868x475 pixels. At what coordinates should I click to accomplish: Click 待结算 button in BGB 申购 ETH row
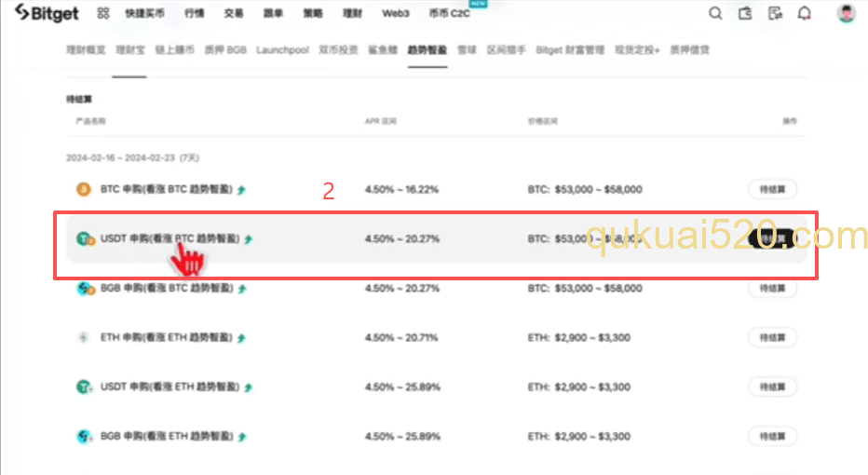click(x=772, y=436)
